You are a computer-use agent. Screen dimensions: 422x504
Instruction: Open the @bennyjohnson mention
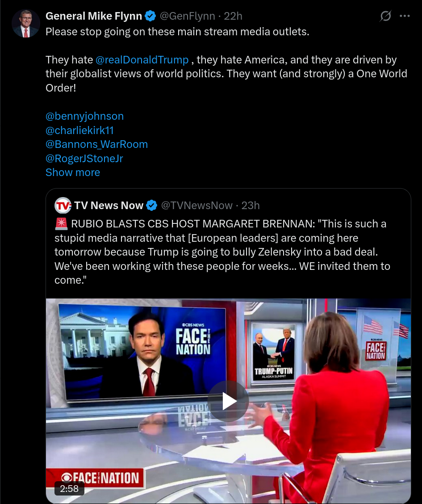click(84, 116)
